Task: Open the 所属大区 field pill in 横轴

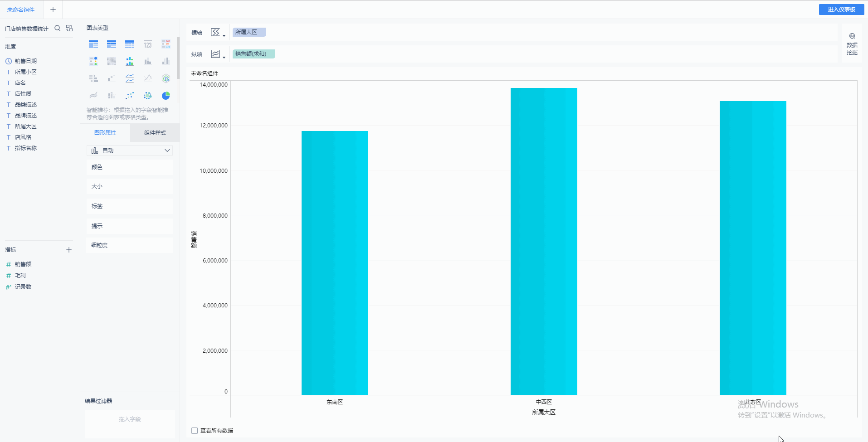Action: (x=249, y=32)
